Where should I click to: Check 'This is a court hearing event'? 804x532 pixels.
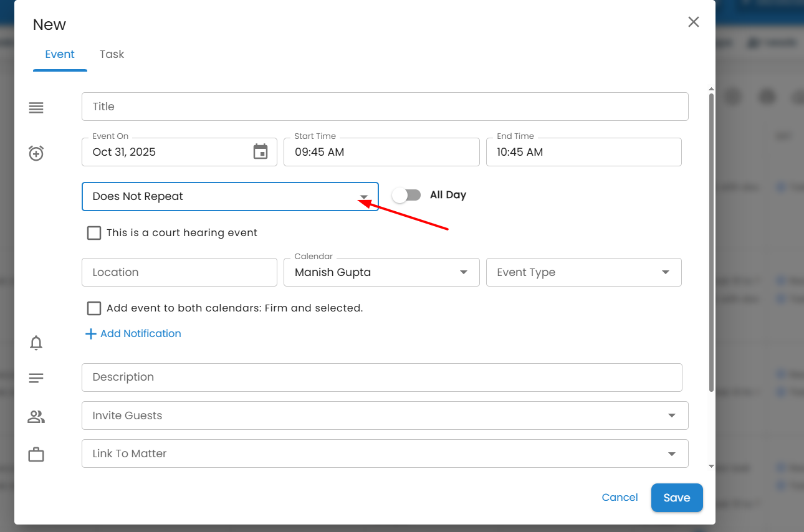[x=94, y=233]
